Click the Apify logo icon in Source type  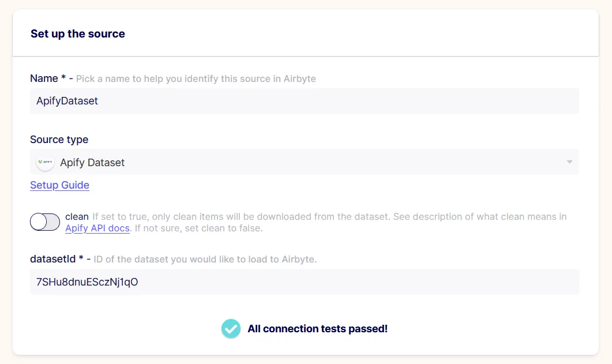coord(45,162)
